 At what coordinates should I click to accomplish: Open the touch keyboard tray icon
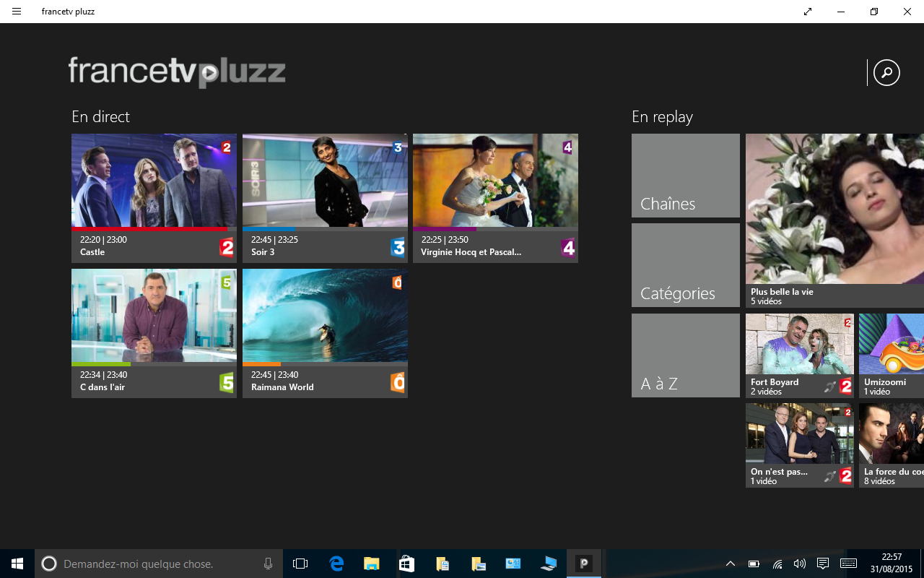pos(848,564)
